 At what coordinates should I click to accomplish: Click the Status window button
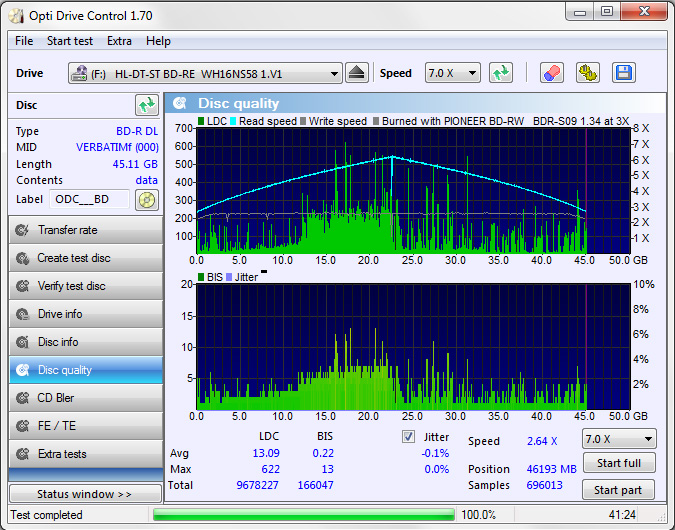85,494
